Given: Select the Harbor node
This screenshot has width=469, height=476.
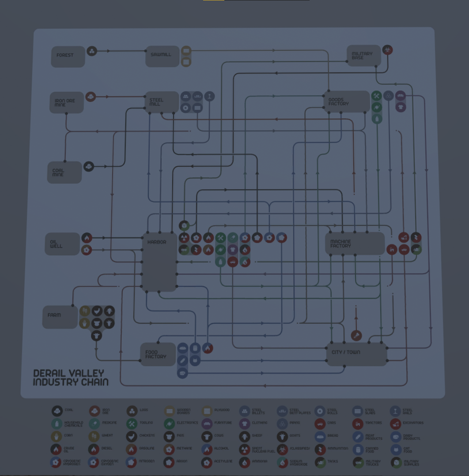Looking at the screenshot, I should (159, 262).
